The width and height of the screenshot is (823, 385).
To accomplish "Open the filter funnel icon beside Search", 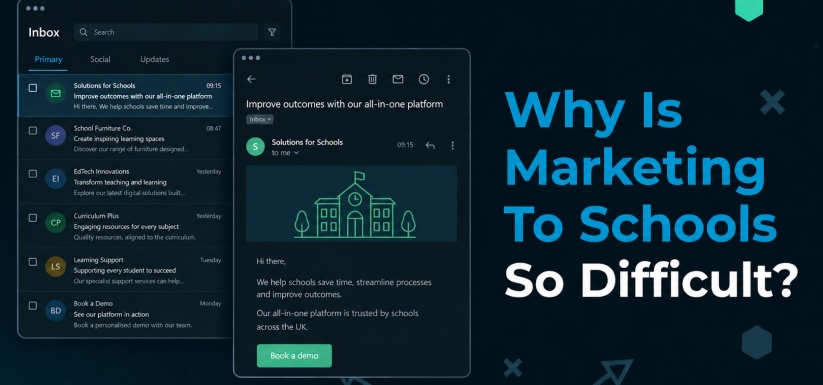I will 272,33.
